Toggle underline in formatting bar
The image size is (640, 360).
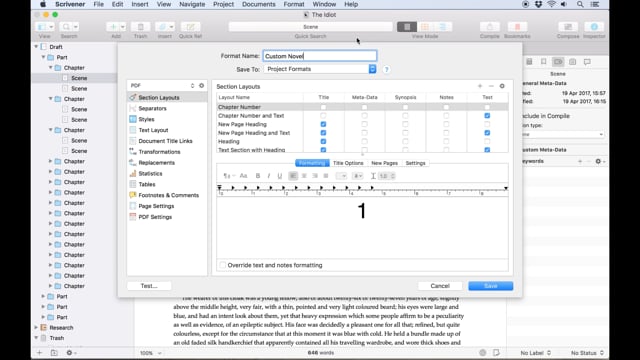tap(280, 176)
